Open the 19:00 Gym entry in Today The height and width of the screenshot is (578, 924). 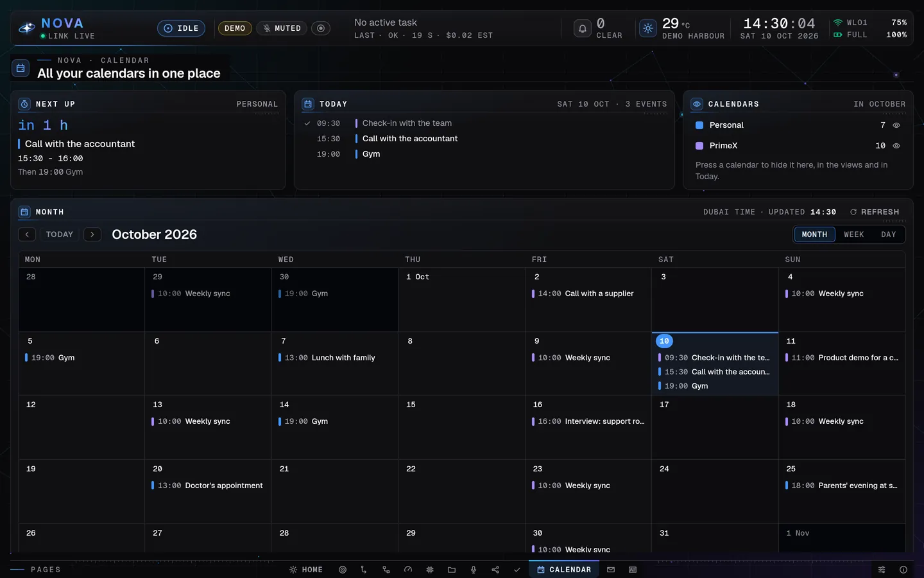pos(484,154)
